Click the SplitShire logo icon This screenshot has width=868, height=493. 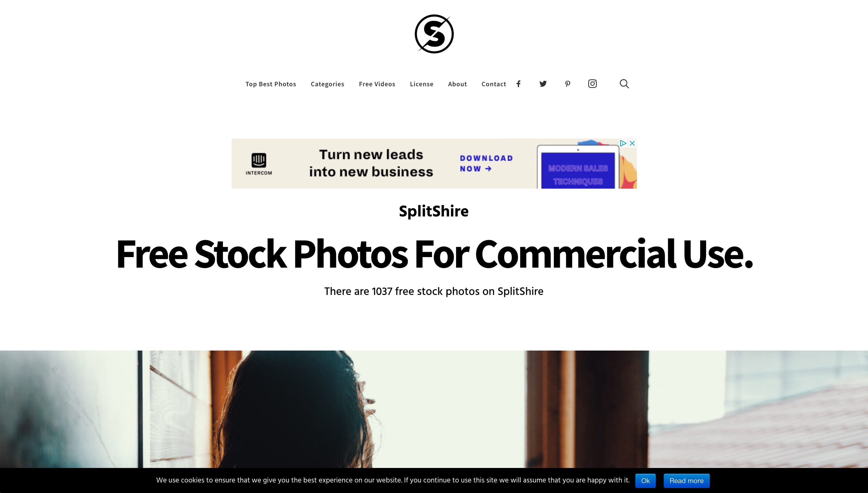(433, 33)
